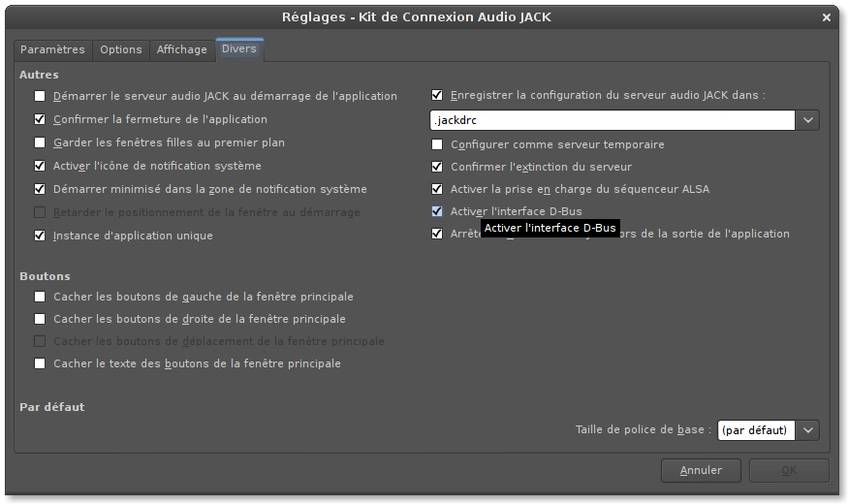Toggle Confirmer la fermeture de l'application
848x504 pixels.
pos(40,119)
